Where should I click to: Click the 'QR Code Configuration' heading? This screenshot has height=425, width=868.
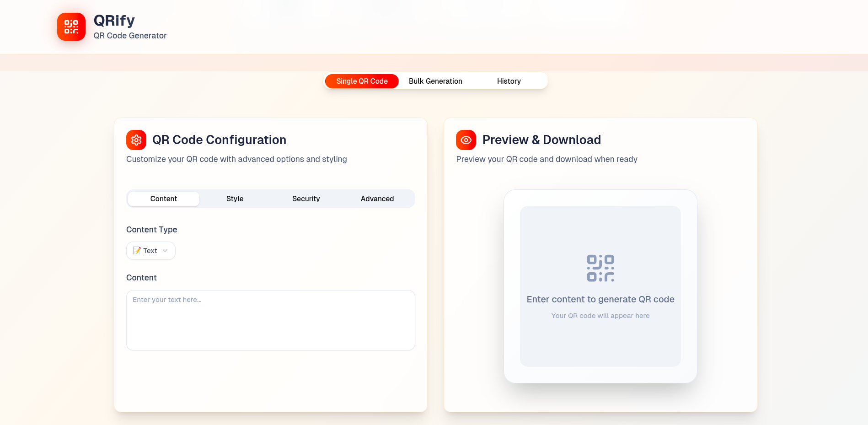point(219,140)
